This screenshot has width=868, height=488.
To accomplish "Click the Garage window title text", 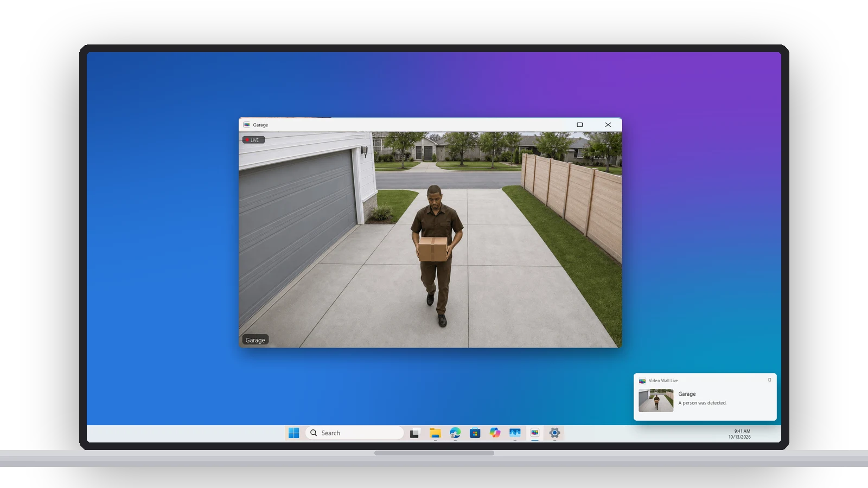I will point(260,125).
